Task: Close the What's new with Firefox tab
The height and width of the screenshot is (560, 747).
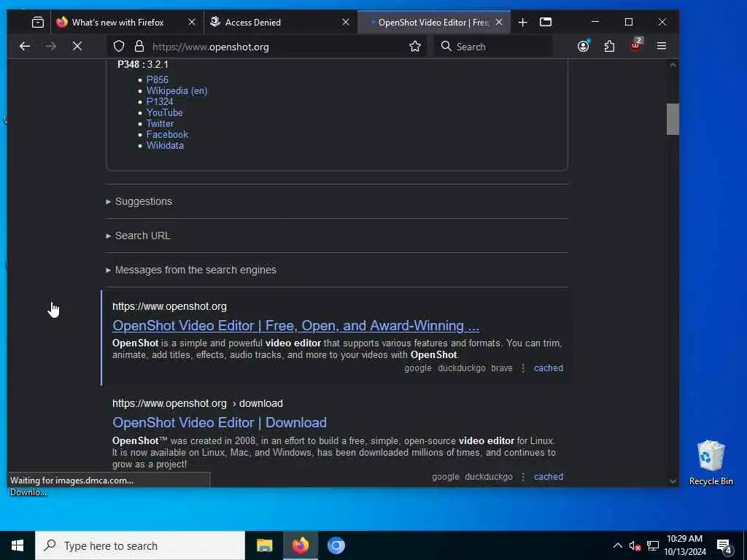Action: point(192,22)
